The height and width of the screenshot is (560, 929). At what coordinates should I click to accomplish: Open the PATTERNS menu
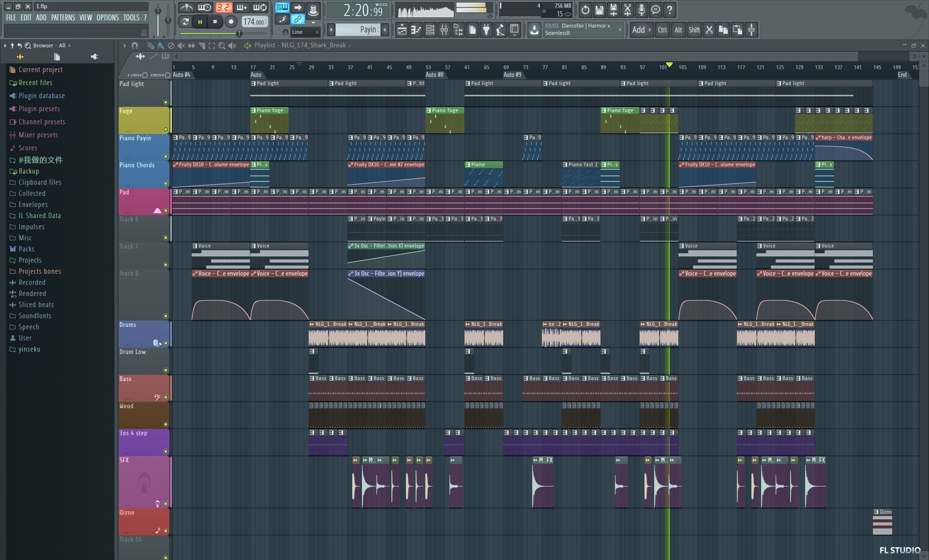click(x=63, y=17)
